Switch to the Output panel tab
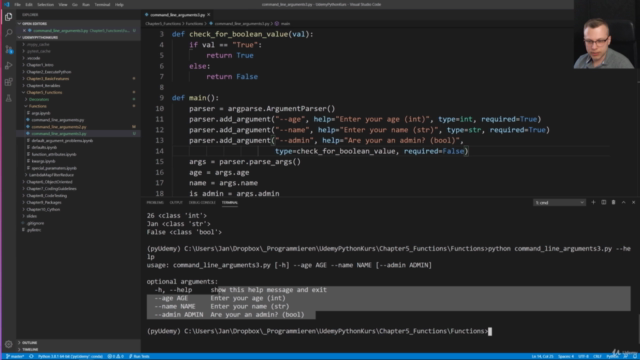The height and width of the screenshot is (360, 640). tap(176, 202)
